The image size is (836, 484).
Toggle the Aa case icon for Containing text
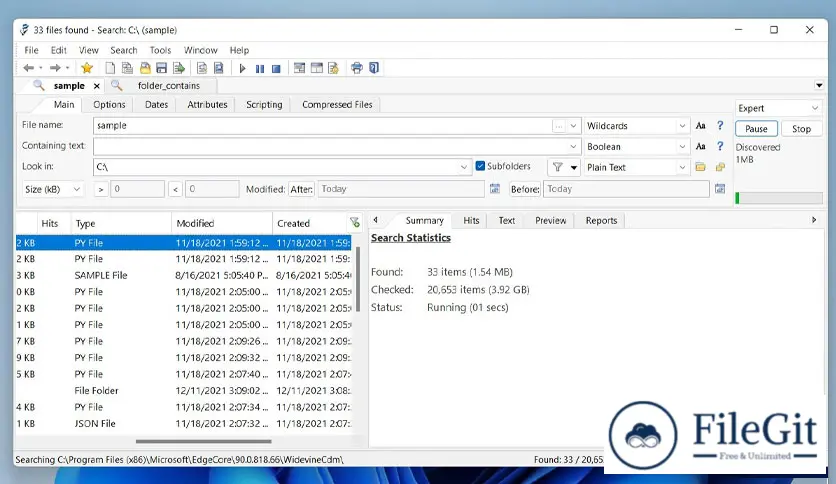tap(701, 146)
